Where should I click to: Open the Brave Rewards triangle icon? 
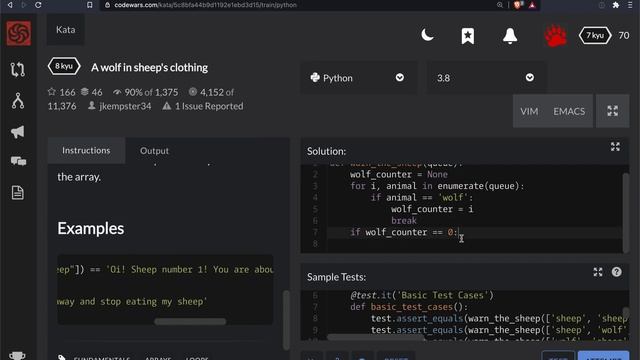tap(532, 5)
